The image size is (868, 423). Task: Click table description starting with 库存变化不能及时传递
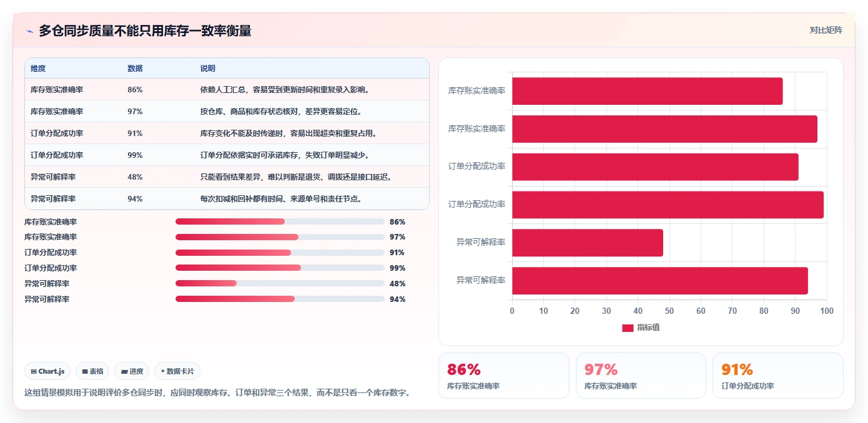pos(289,134)
